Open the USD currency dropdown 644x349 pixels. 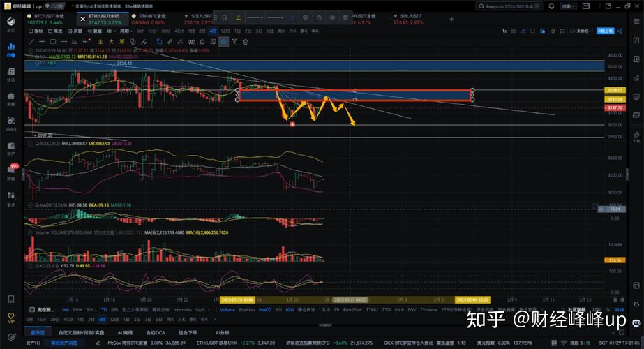(568, 6)
